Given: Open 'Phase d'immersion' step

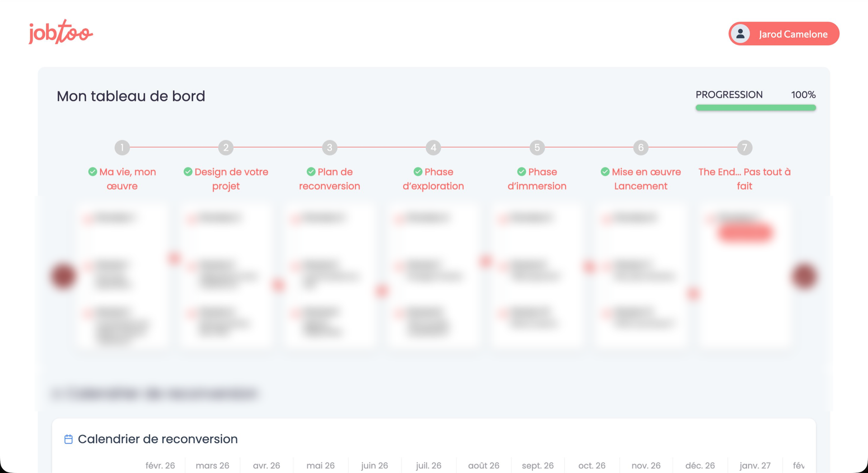Looking at the screenshot, I should (x=537, y=179).
